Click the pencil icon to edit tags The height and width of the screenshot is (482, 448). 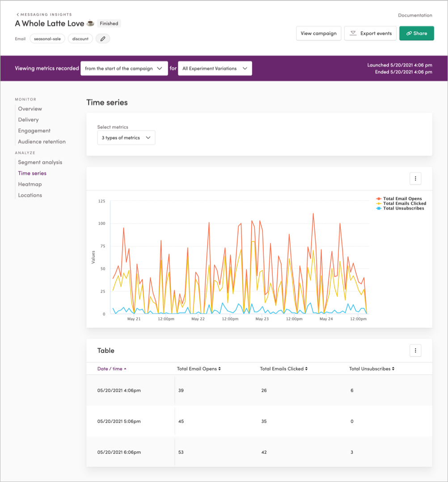[102, 38]
